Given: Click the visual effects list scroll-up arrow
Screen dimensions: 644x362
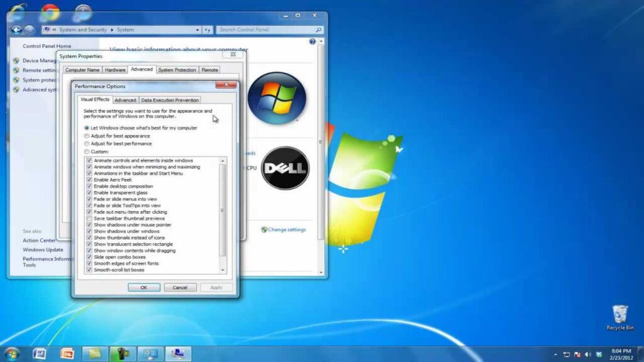Looking at the screenshot, I should [x=223, y=161].
